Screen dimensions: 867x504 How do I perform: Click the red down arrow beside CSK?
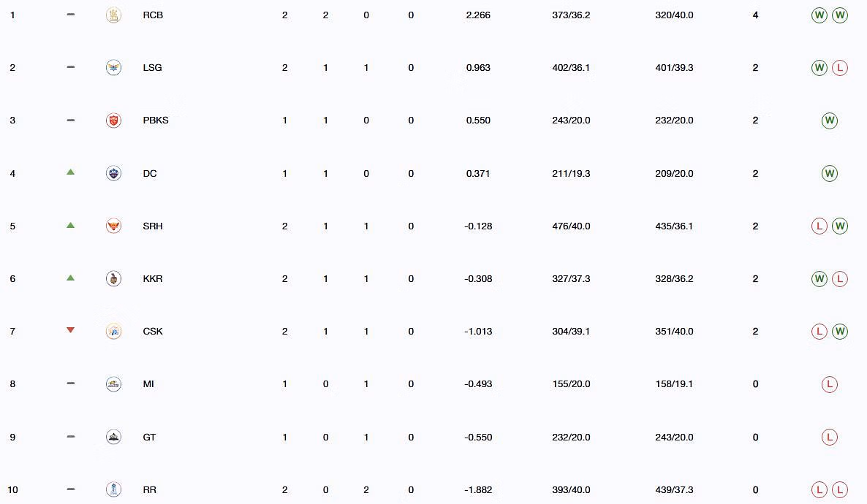pos(70,330)
